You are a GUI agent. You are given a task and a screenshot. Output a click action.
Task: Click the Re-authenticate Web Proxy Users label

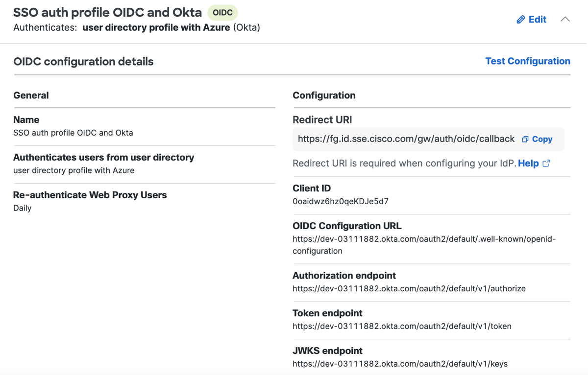[90, 195]
